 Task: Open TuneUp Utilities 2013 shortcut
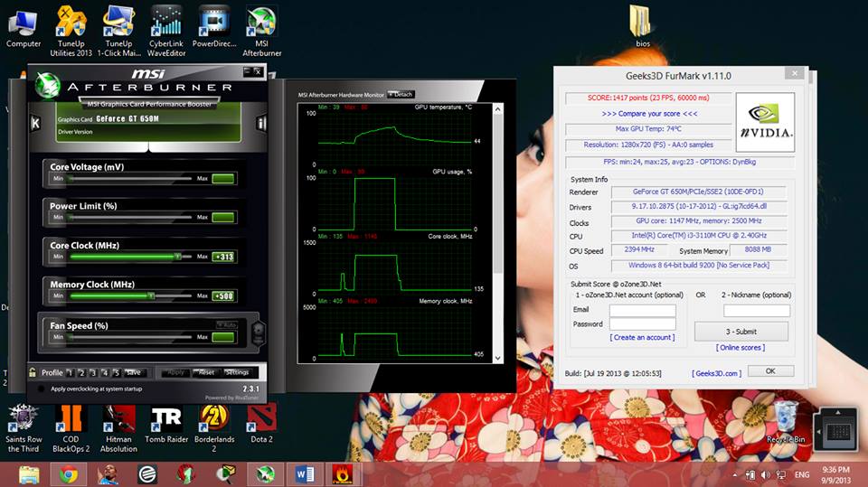(x=71, y=33)
